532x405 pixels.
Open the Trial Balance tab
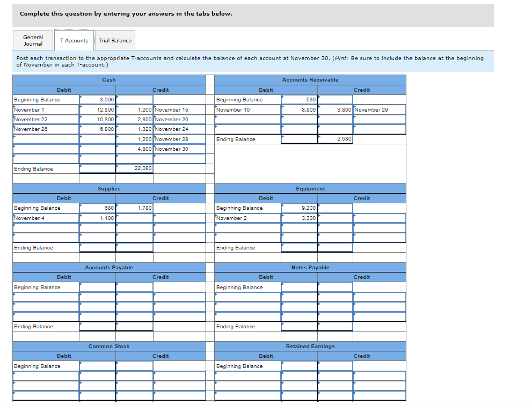pyautogui.click(x=115, y=40)
